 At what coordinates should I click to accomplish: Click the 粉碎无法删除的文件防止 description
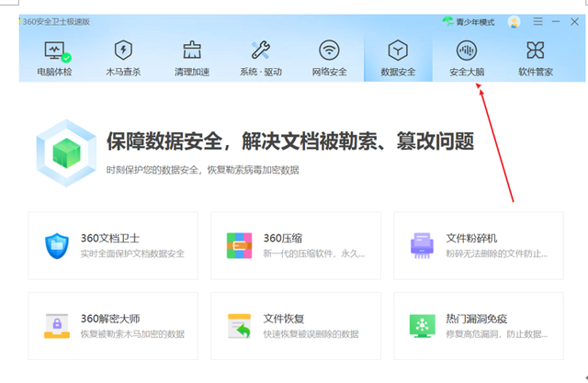tap(496, 253)
